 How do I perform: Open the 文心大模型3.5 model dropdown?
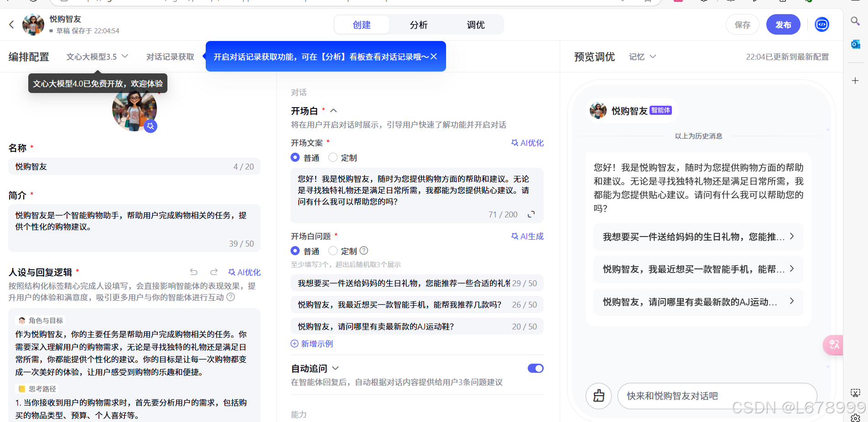[97, 57]
